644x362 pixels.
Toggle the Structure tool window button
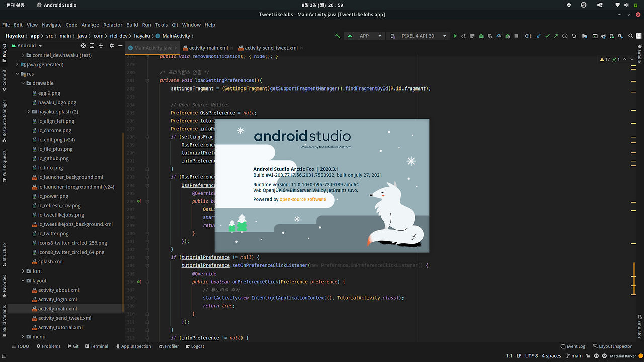[4, 255]
